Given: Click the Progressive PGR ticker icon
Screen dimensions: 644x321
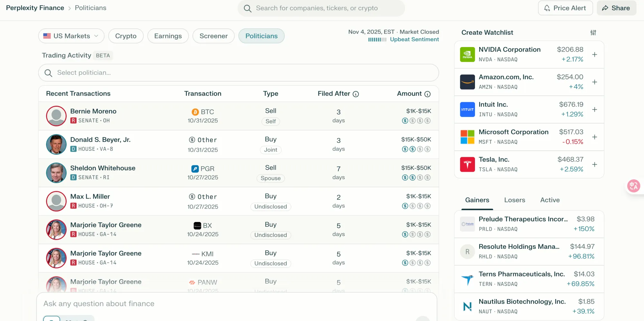Looking at the screenshot, I should point(195,169).
